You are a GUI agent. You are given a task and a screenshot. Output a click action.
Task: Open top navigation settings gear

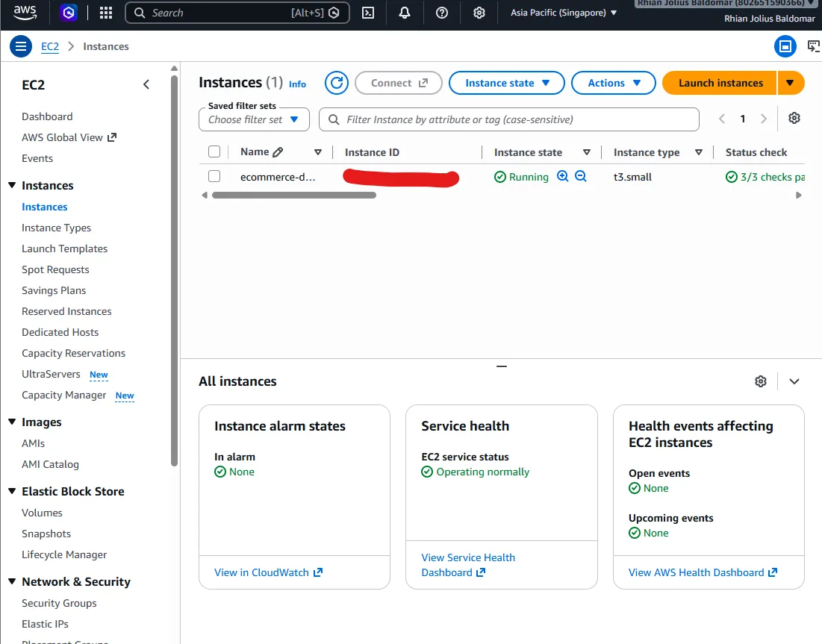[479, 13]
